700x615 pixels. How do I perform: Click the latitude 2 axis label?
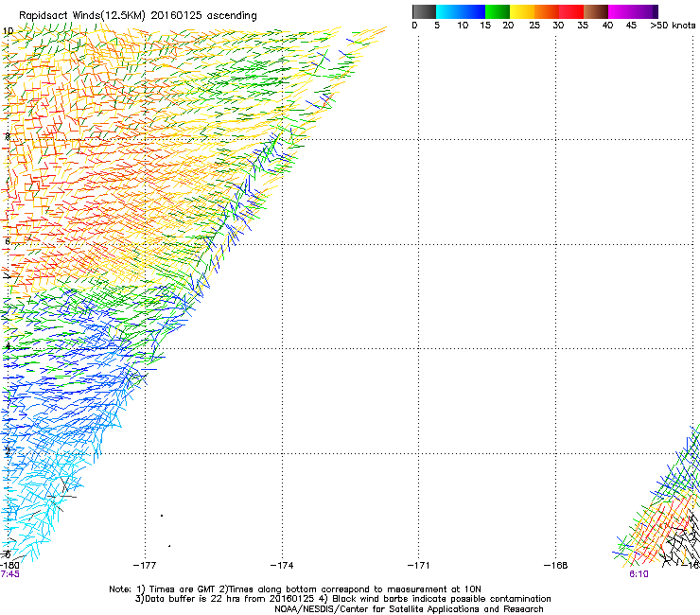[8, 451]
